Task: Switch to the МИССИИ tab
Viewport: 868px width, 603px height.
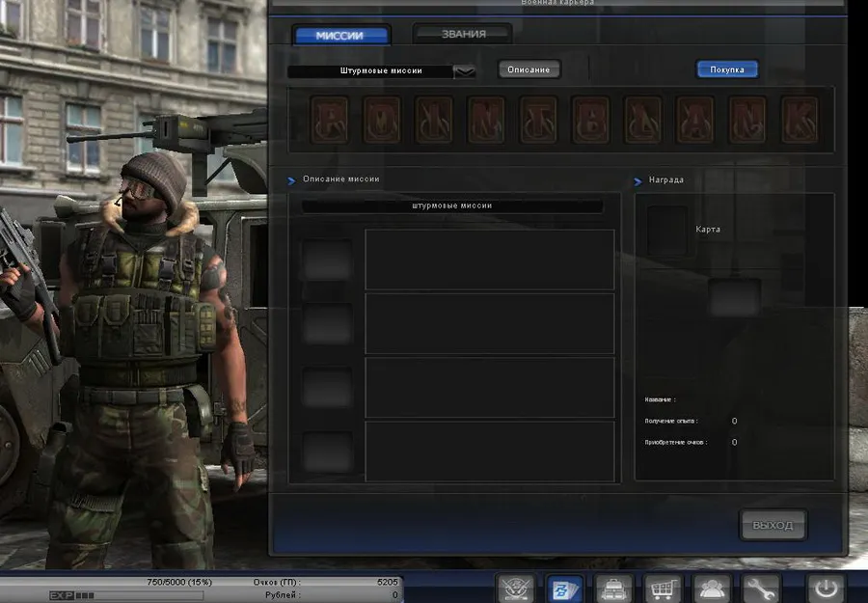Action: [341, 36]
